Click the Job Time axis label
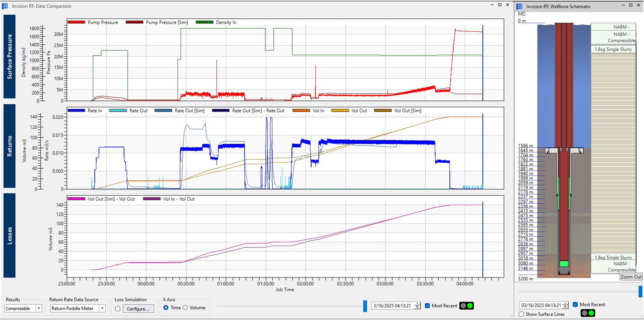The width and height of the screenshot is (644, 325). coord(285,290)
